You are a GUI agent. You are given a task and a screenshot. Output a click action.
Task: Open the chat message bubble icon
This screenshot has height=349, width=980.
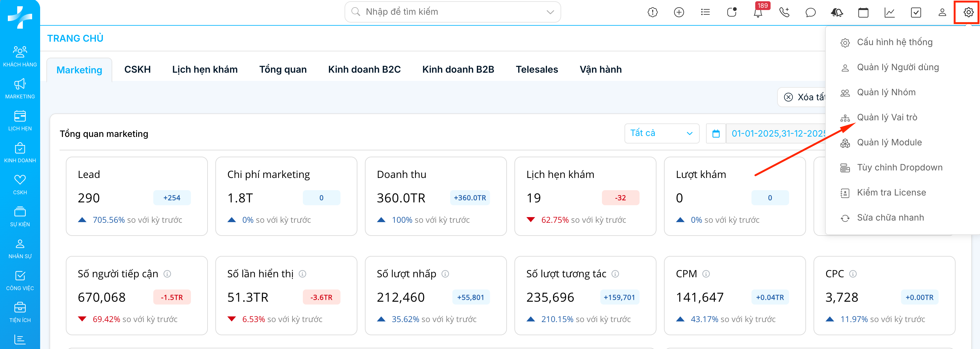point(810,13)
